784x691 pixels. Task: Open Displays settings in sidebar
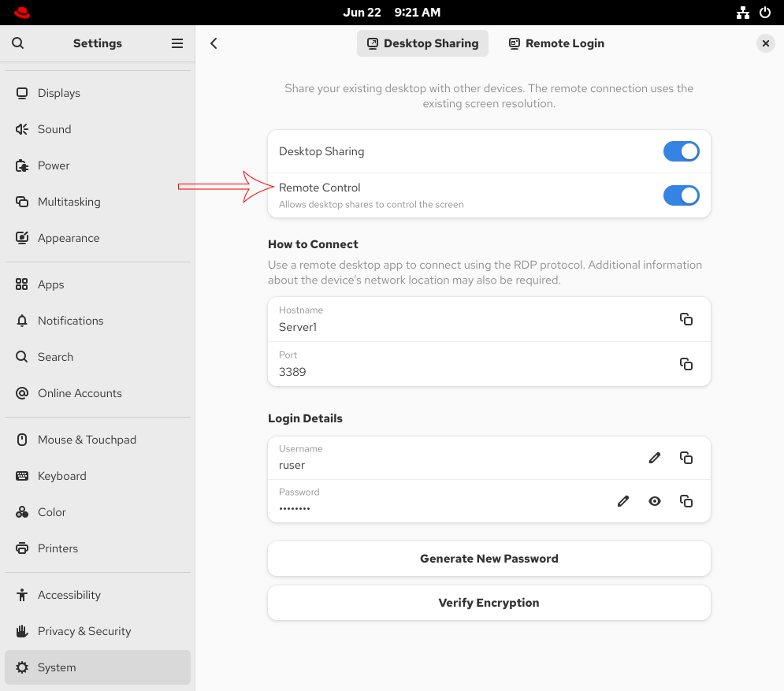[98, 93]
